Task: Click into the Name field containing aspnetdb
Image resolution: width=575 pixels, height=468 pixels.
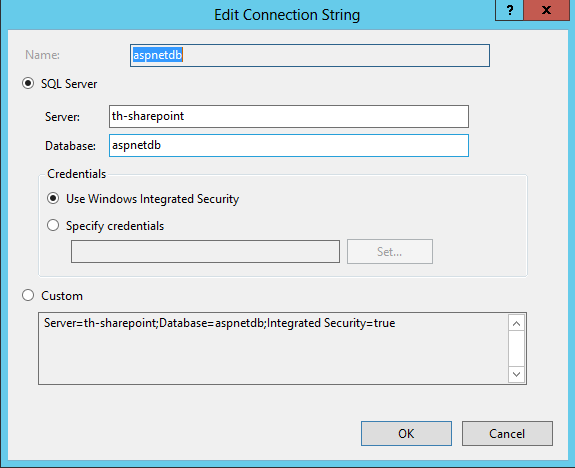Action: tap(310, 55)
